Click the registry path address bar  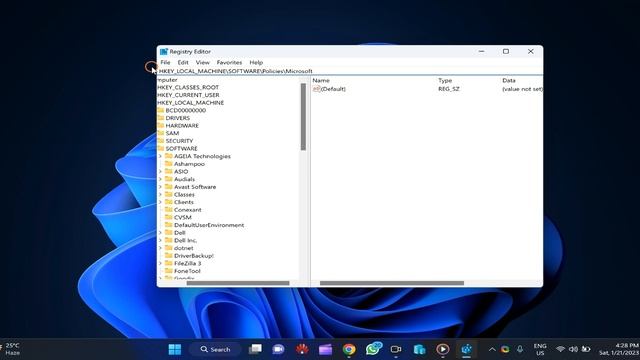coord(350,71)
